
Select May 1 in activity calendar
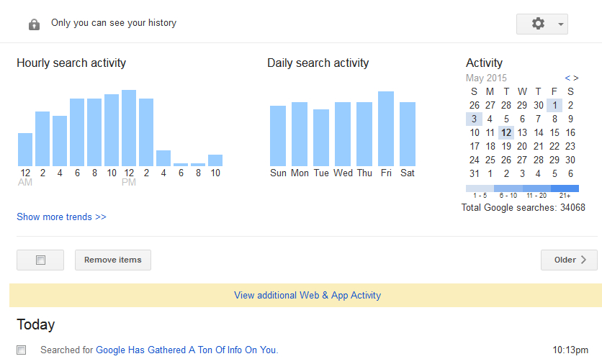pyautogui.click(x=554, y=105)
